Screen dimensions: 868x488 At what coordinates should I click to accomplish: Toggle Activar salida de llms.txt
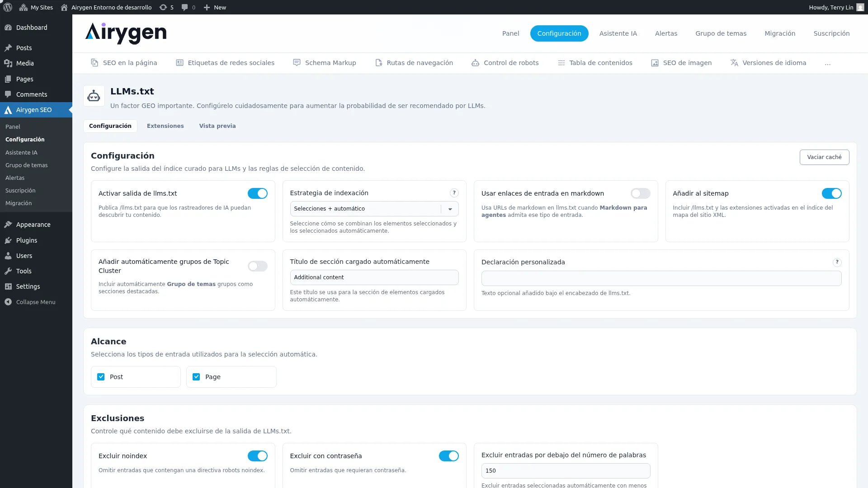pos(257,193)
